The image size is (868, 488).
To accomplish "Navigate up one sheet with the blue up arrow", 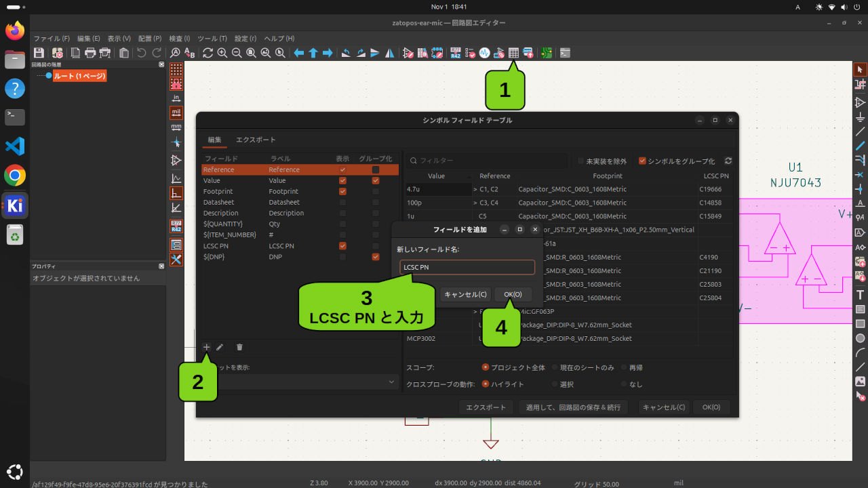I will coord(313,53).
